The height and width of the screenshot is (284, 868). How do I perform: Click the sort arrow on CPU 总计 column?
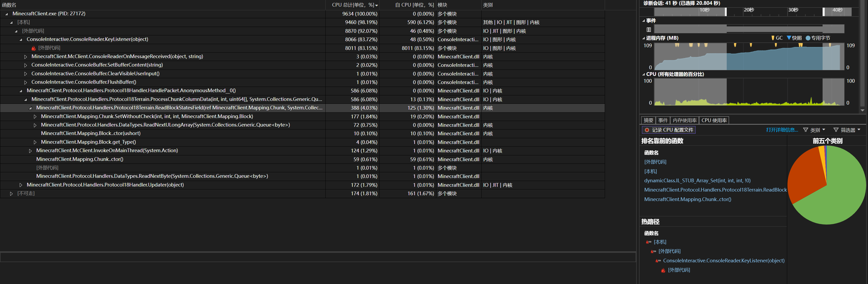point(376,5)
